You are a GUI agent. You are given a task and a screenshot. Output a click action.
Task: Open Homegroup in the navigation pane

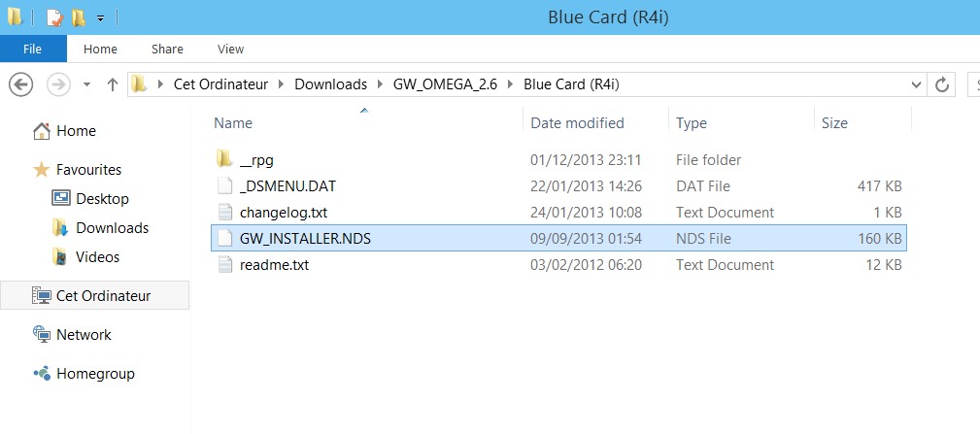click(x=95, y=374)
